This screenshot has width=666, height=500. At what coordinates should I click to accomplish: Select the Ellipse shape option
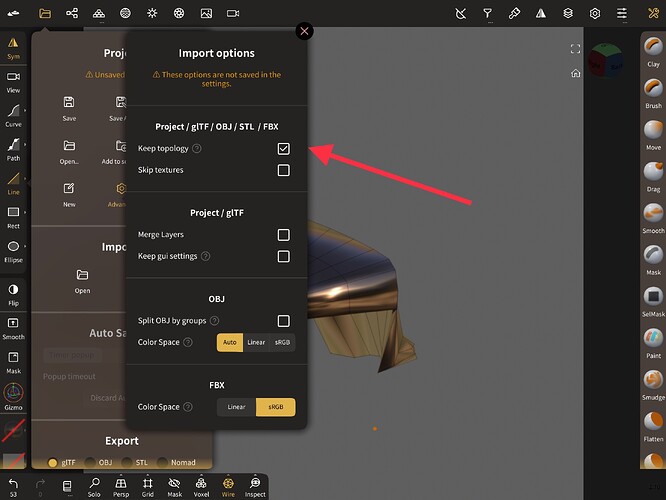pyautogui.click(x=13, y=251)
